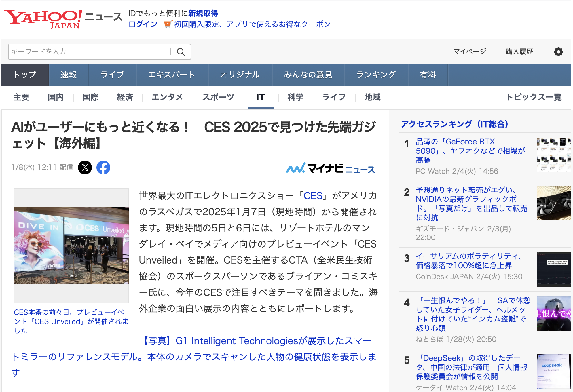Open the ログイン link
This screenshot has height=392, width=573.
click(x=143, y=24)
